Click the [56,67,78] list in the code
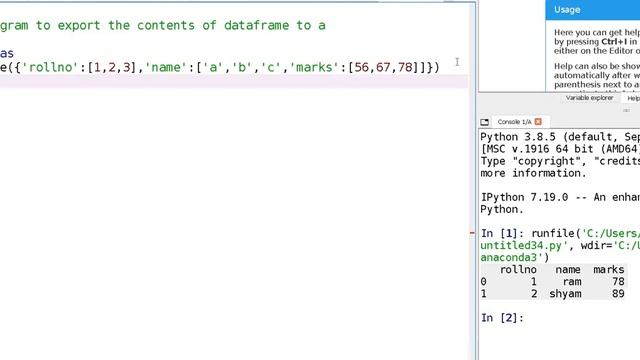This screenshot has width=640, height=360. (384, 67)
